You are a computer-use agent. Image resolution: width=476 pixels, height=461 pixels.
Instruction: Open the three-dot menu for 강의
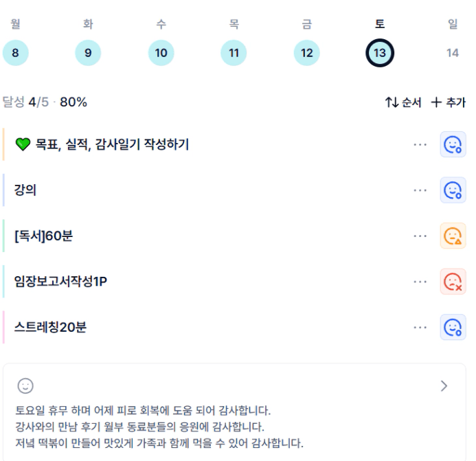[420, 190]
